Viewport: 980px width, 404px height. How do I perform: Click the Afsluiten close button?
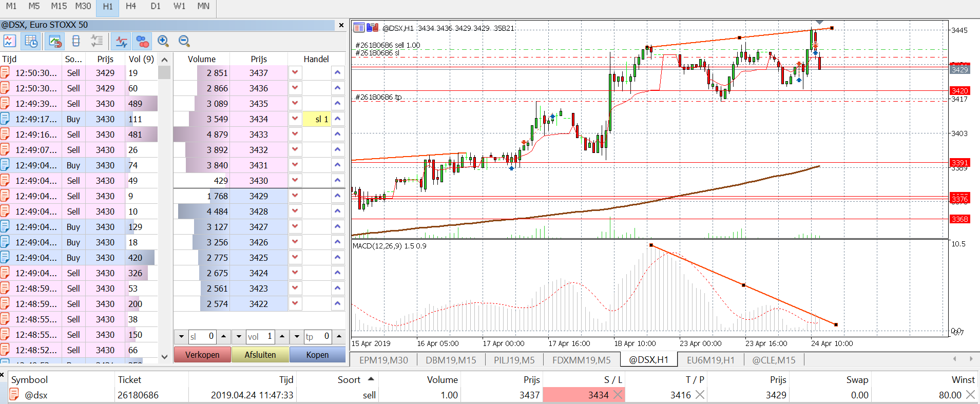click(x=260, y=355)
